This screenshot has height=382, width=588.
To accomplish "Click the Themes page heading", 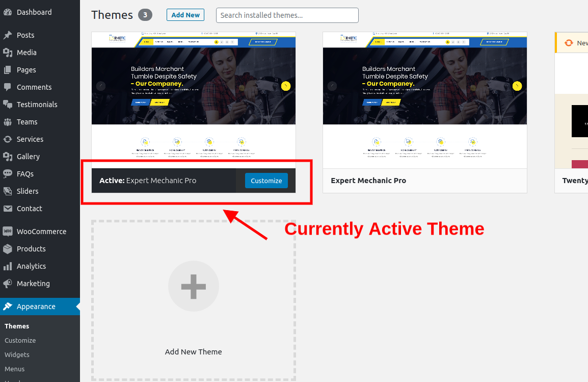I will (x=112, y=15).
